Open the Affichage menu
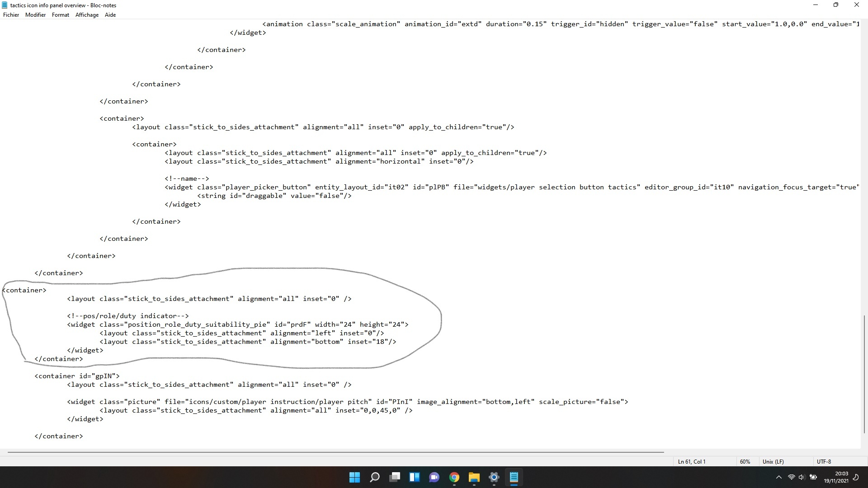The image size is (868, 488). (x=87, y=15)
